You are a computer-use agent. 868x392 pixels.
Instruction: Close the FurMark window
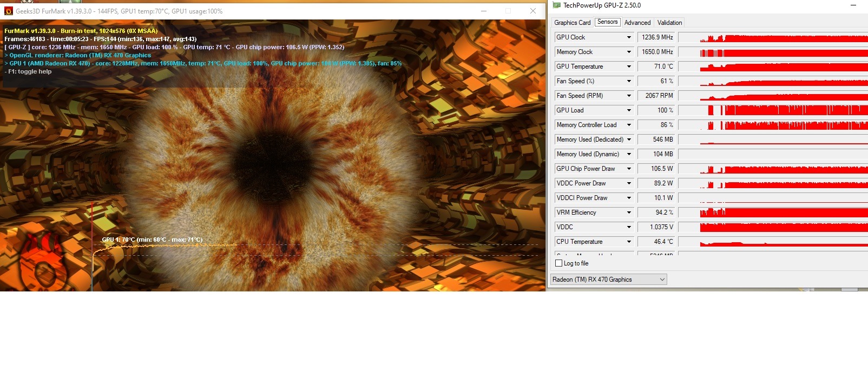(x=533, y=11)
